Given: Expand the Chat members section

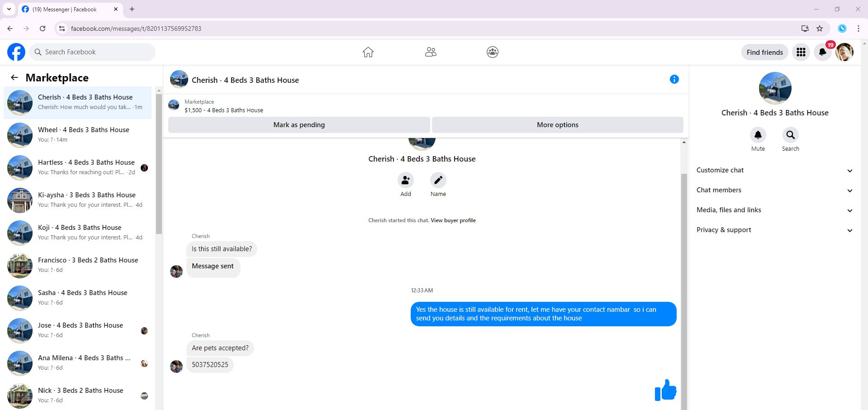Looking at the screenshot, I should point(775,190).
